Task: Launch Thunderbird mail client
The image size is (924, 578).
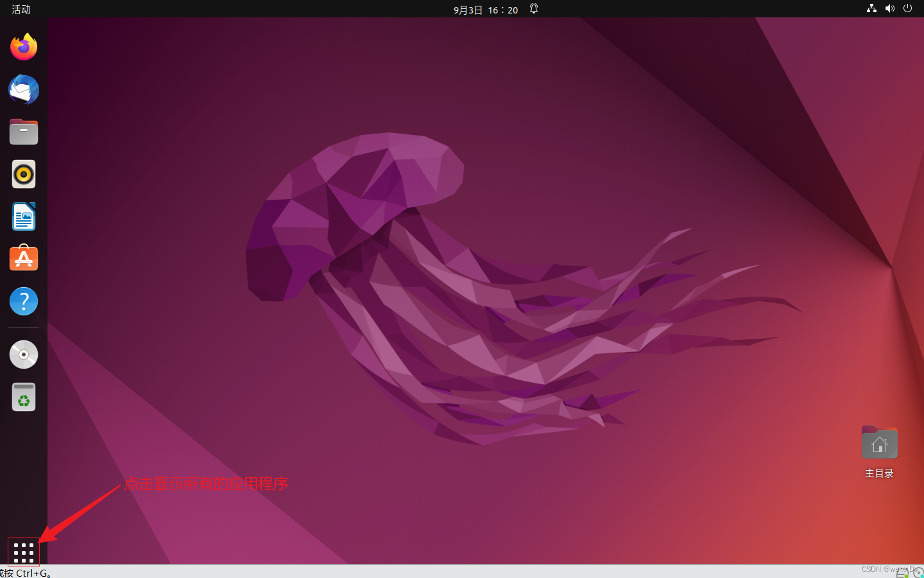Action: [24, 89]
